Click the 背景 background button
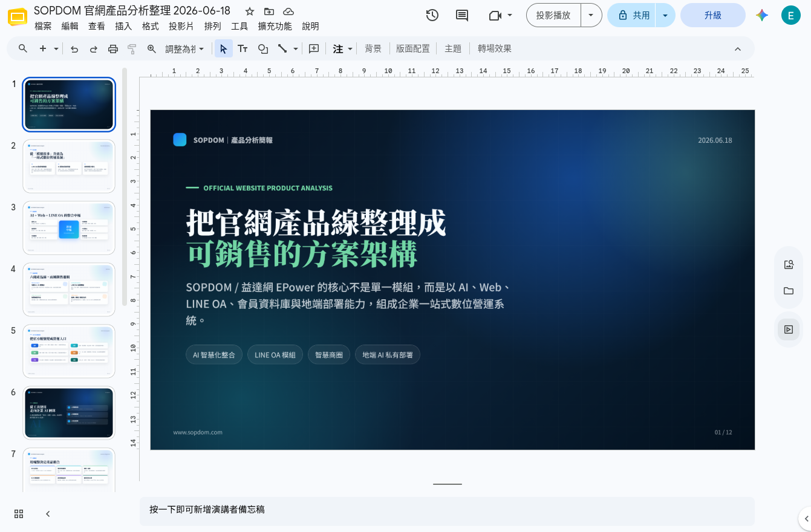Viewport: 811px width, 532px height. (373, 49)
